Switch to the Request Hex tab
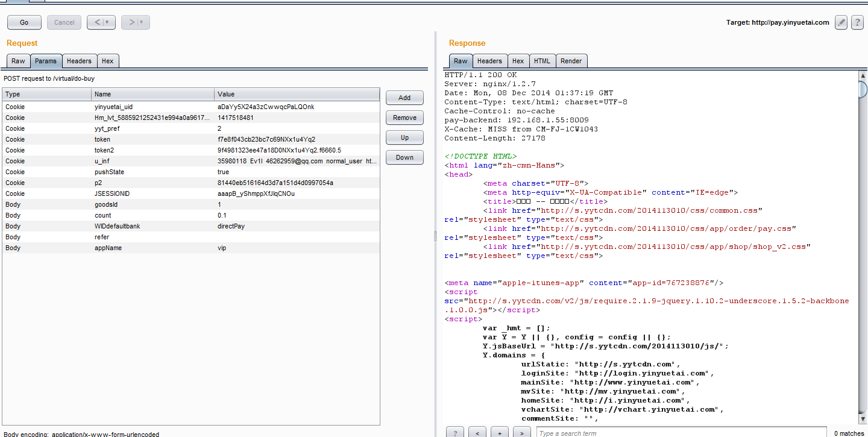Screen dimensions: 868x437 pyautogui.click(x=107, y=61)
